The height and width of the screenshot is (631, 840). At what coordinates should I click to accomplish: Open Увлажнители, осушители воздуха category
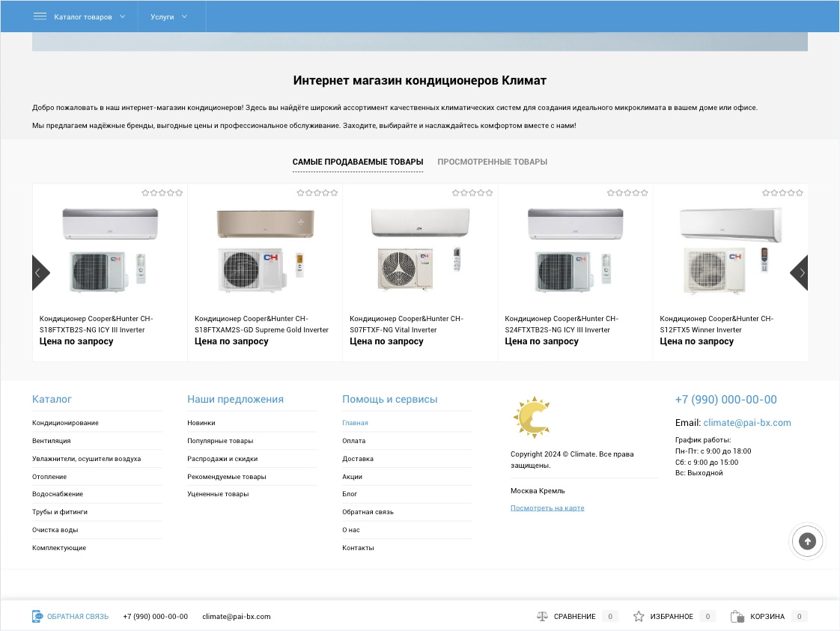pos(86,459)
